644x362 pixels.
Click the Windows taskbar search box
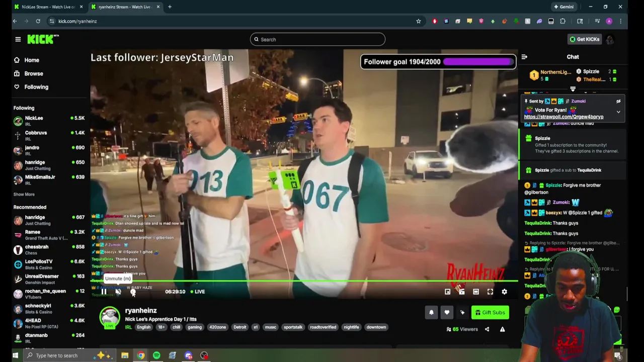point(70,355)
